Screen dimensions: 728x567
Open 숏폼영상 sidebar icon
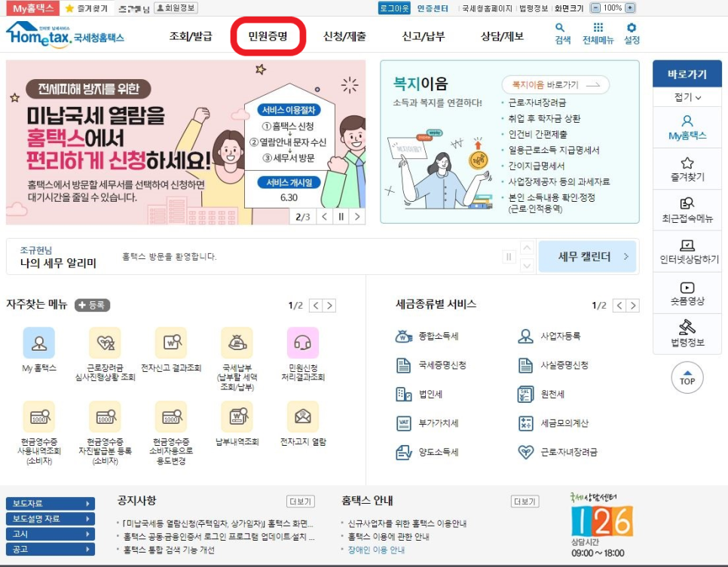point(687,293)
